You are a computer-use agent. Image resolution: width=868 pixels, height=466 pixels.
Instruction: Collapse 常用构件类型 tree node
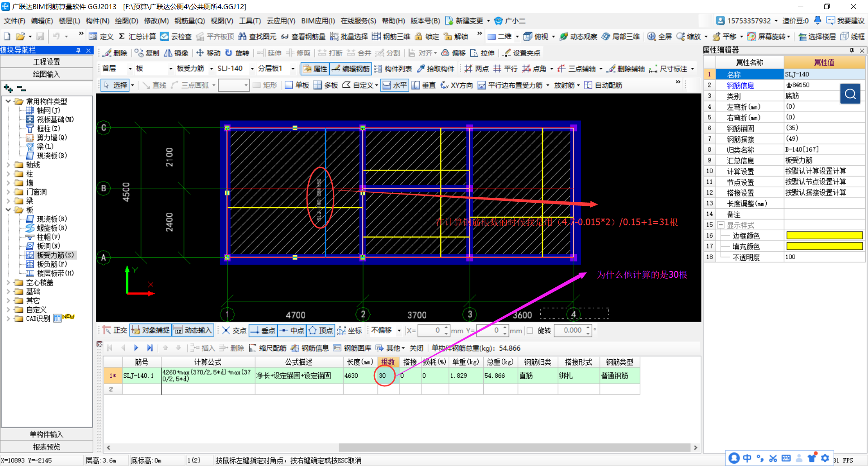(x=8, y=101)
